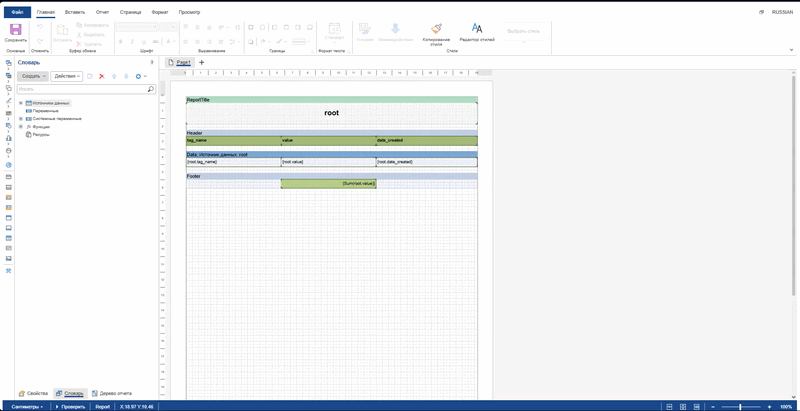The height and width of the screenshot is (411, 800).
Task: Pin the Словарь panel
Action: (x=151, y=62)
